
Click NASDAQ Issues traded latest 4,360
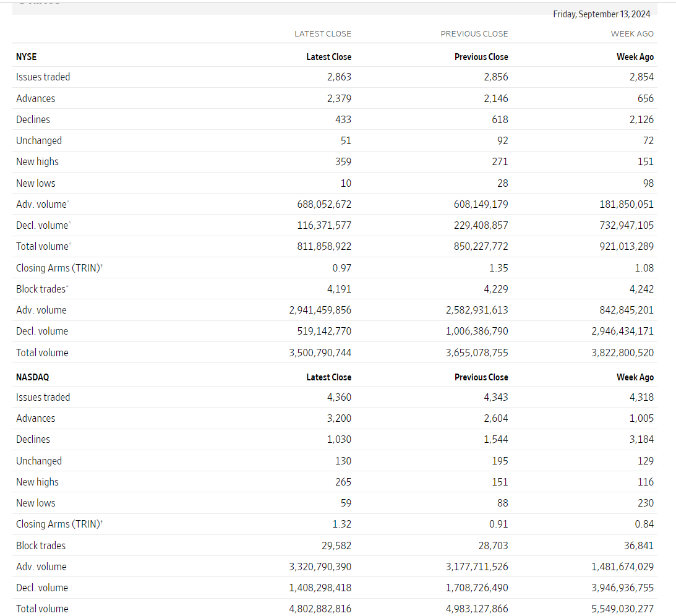coord(340,398)
